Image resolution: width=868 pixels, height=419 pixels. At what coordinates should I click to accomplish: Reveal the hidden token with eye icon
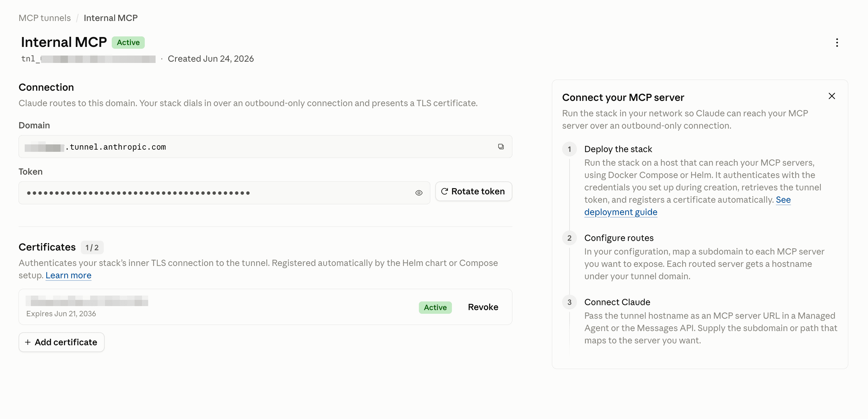coord(419,193)
